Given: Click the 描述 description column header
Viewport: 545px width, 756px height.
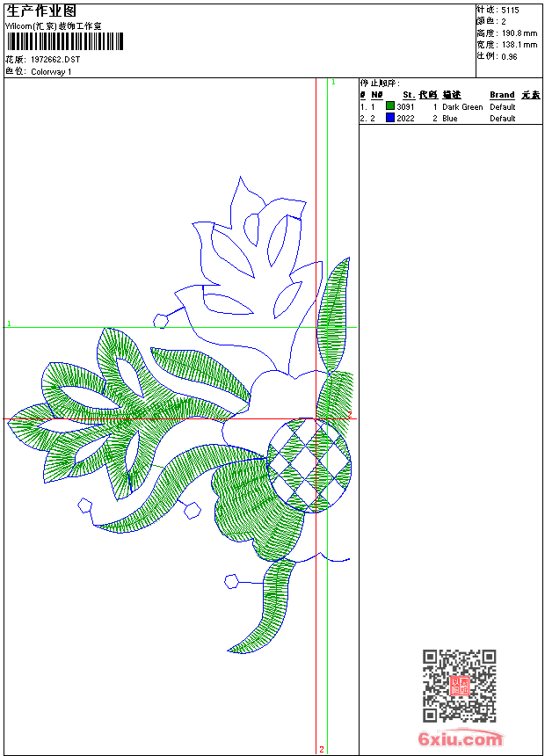Looking at the screenshot, I should click(452, 95).
